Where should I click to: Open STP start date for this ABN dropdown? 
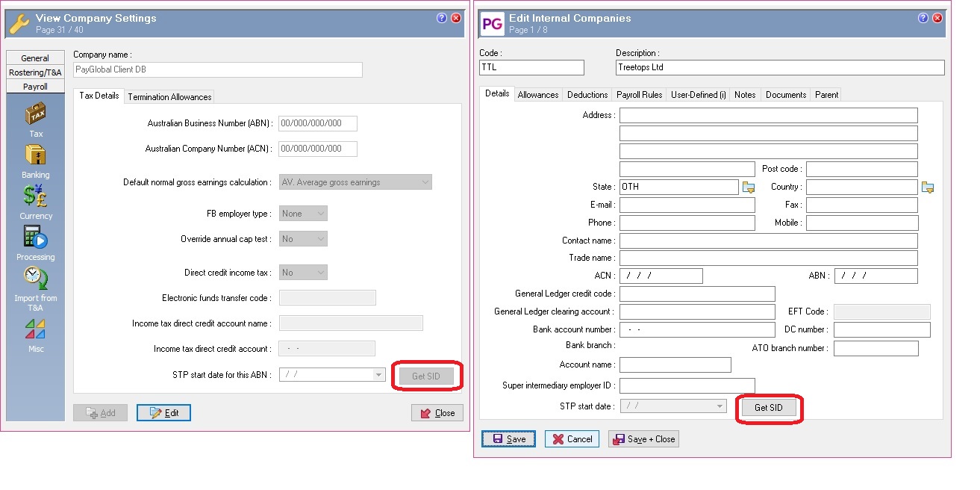click(379, 375)
